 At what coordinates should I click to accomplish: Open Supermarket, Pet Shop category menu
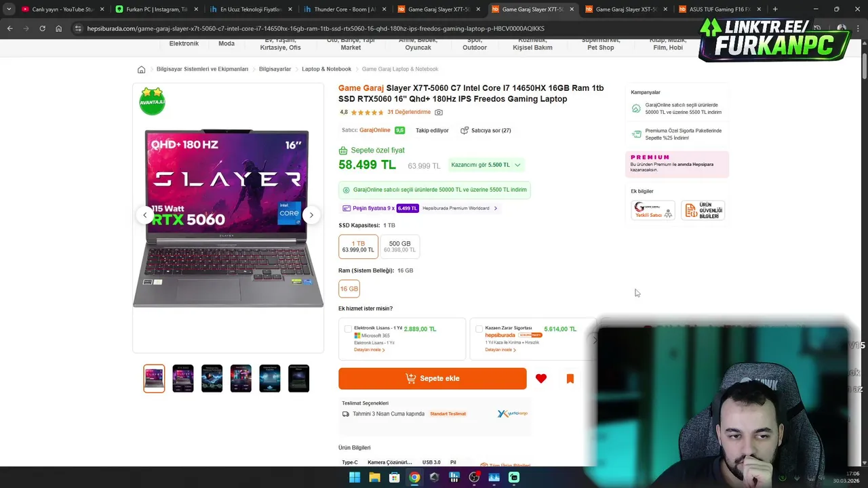point(601,45)
